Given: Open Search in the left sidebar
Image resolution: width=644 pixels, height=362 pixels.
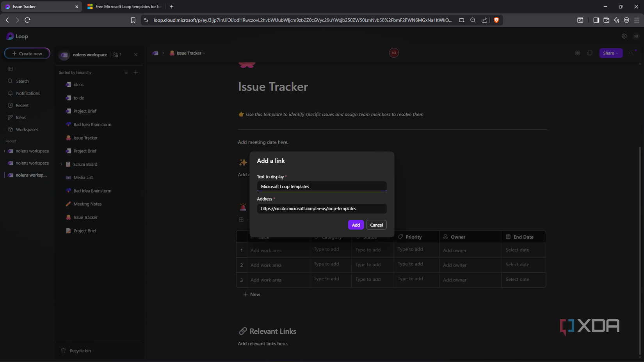Looking at the screenshot, I should tap(21, 81).
